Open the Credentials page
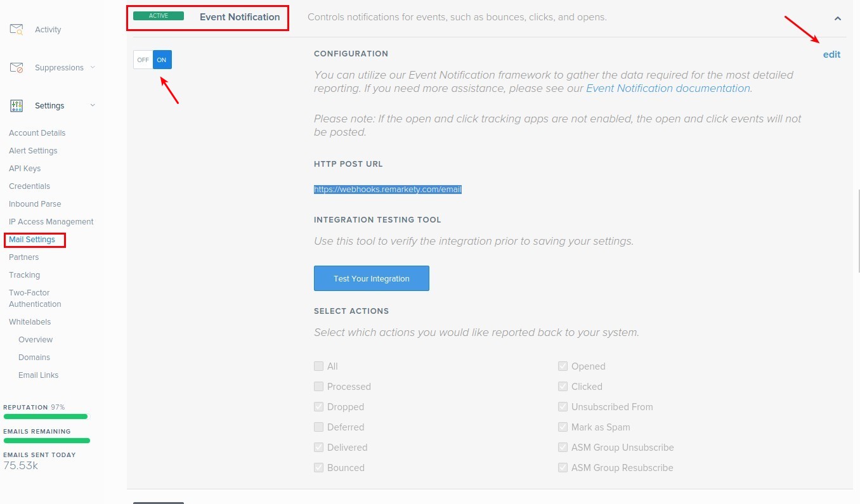Image resolution: width=860 pixels, height=504 pixels. pyautogui.click(x=29, y=186)
